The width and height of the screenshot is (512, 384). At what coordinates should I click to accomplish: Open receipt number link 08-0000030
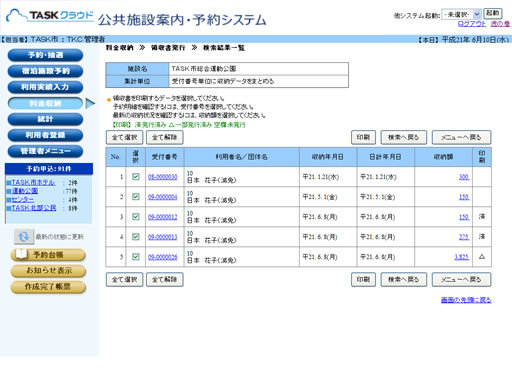[163, 177]
